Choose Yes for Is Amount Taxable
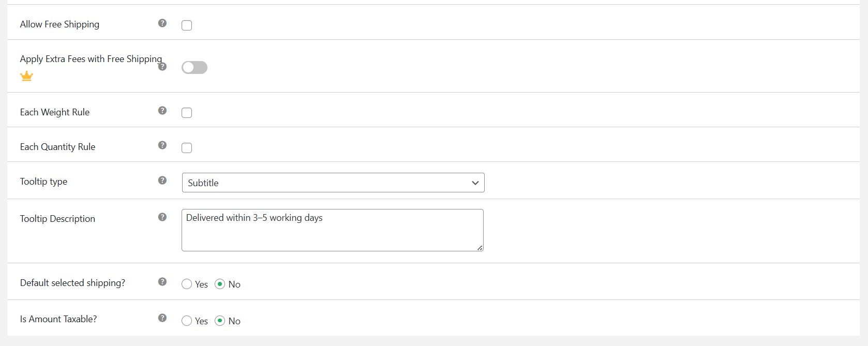Image resolution: width=868 pixels, height=346 pixels. (186, 321)
